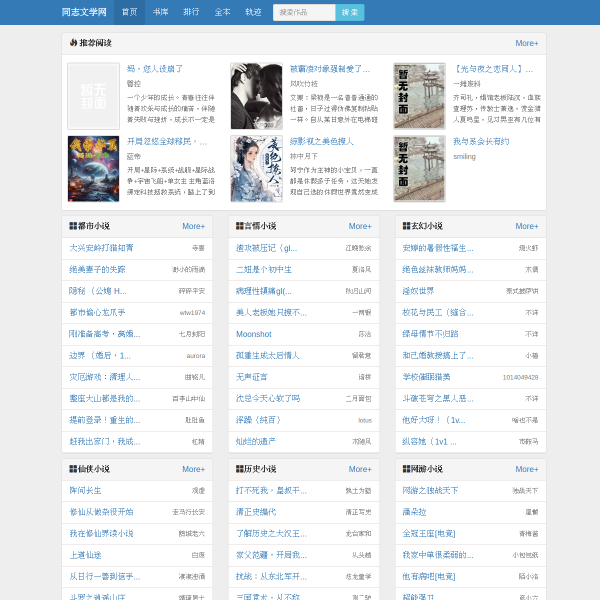This screenshot has height=600, width=600.
Task: Open 上道仙途 novel link
Action: (x=85, y=555)
